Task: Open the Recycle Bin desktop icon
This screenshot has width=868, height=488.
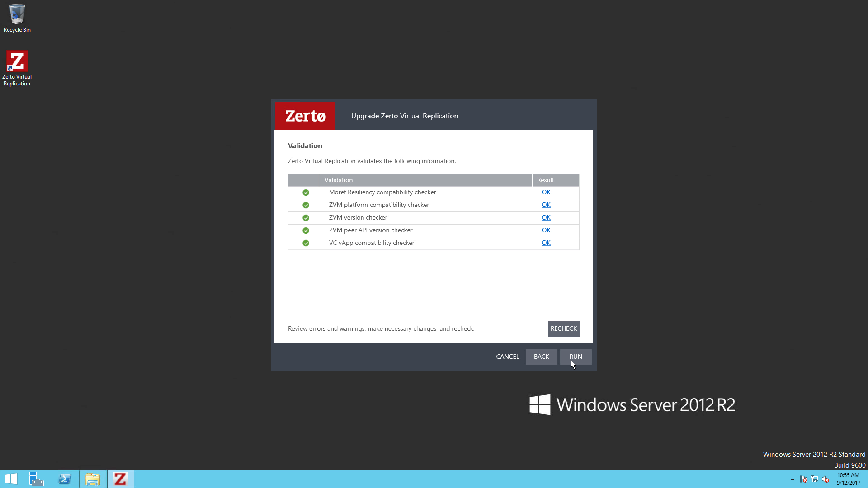Action: [17, 18]
